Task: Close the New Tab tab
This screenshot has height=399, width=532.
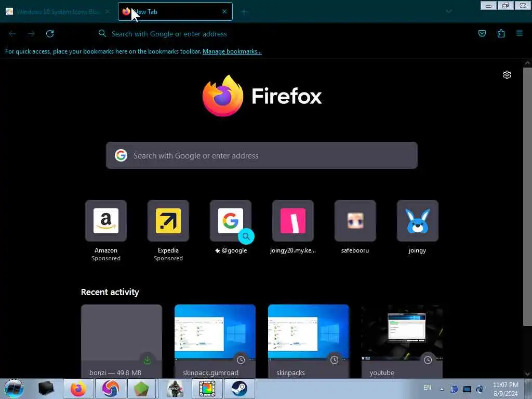Action: [224, 11]
